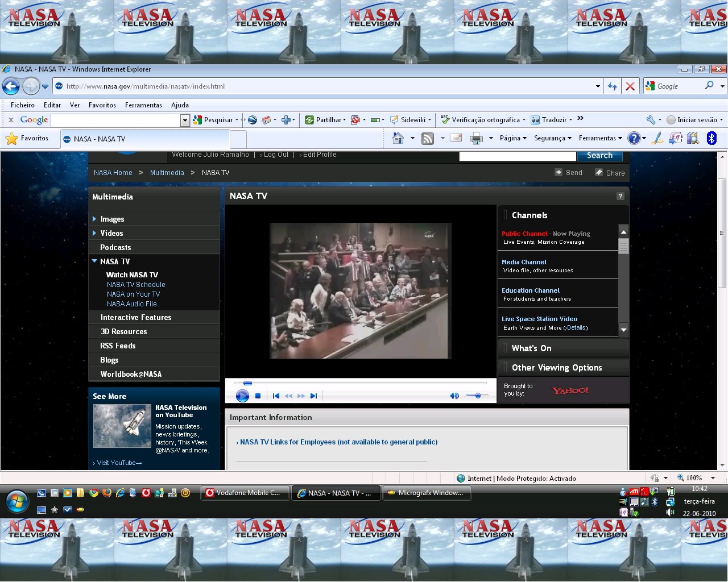Adjust the player volume slider
This screenshot has height=582, width=728.
point(477,396)
